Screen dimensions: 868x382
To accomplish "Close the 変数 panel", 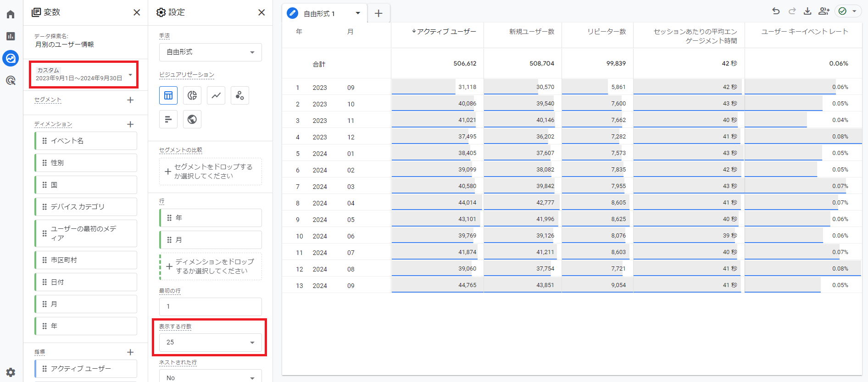I will click(137, 12).
